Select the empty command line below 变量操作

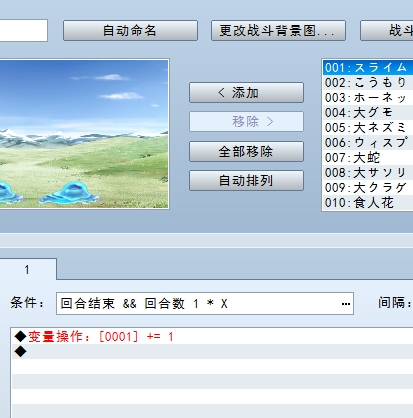point(212,352)
